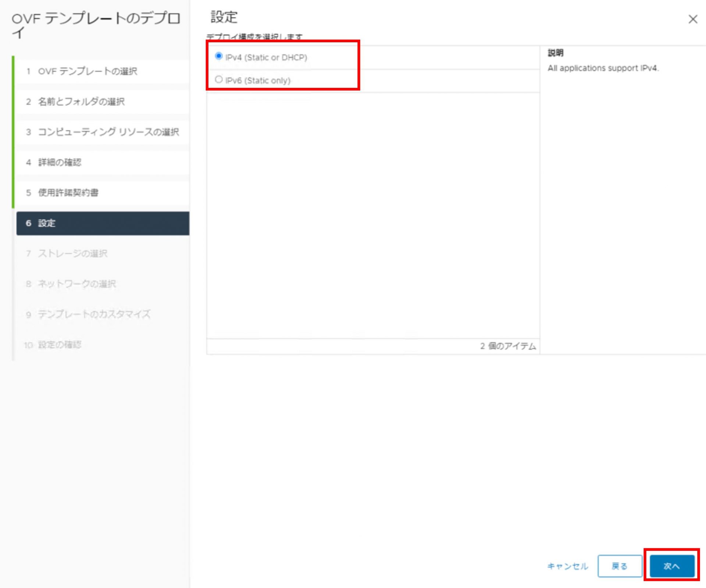
Task: Click disabled step 7 ストレージの選択
Action: 72,254
